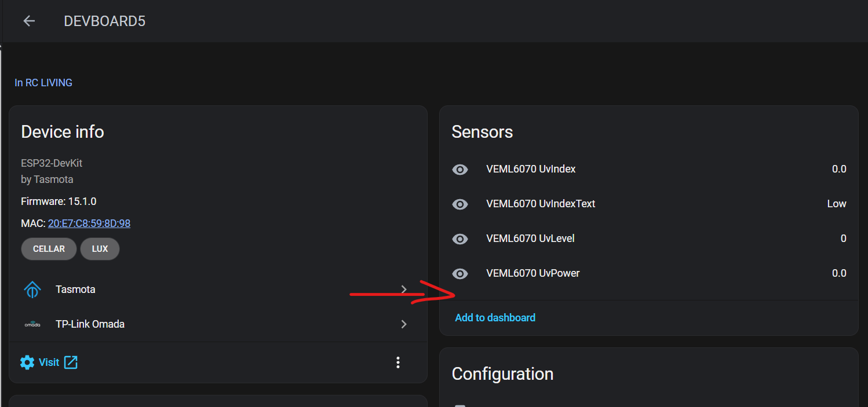Click the gear icon next to Visit
Viewport: 868px width, 407px height.
point(27,362)
